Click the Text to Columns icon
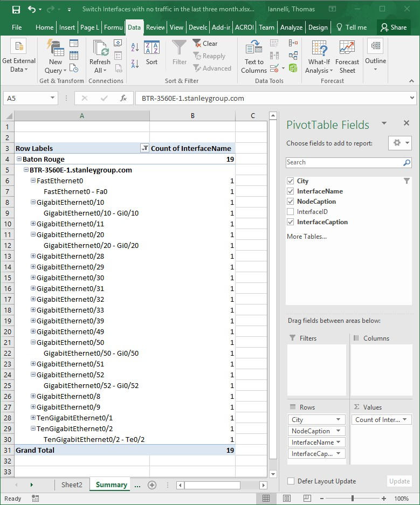420x505 pixels. point(254,58)
